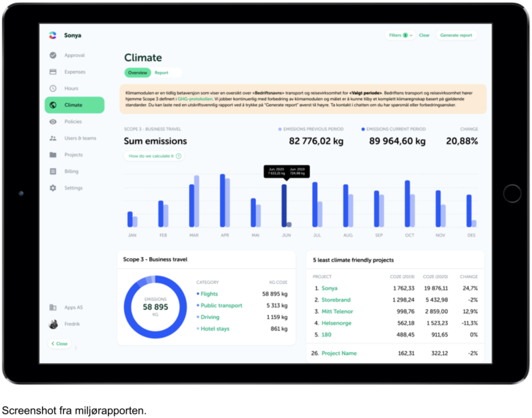Select the DES bar in emissions chart
532x418 pixels.
(x=469, y=210)
